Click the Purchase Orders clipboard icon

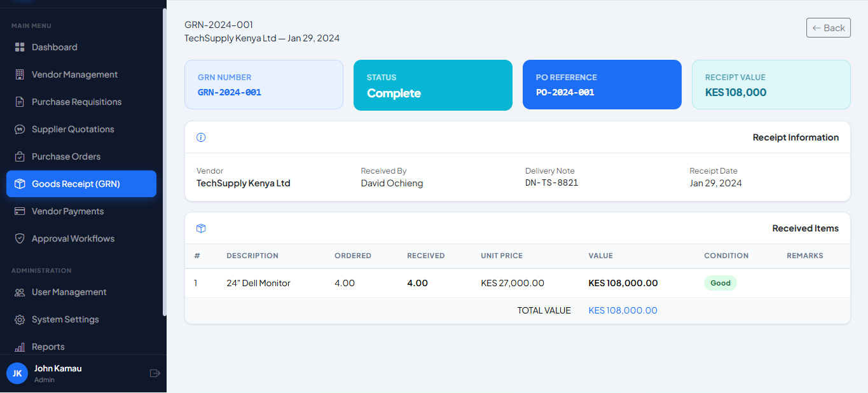[20, 156]
